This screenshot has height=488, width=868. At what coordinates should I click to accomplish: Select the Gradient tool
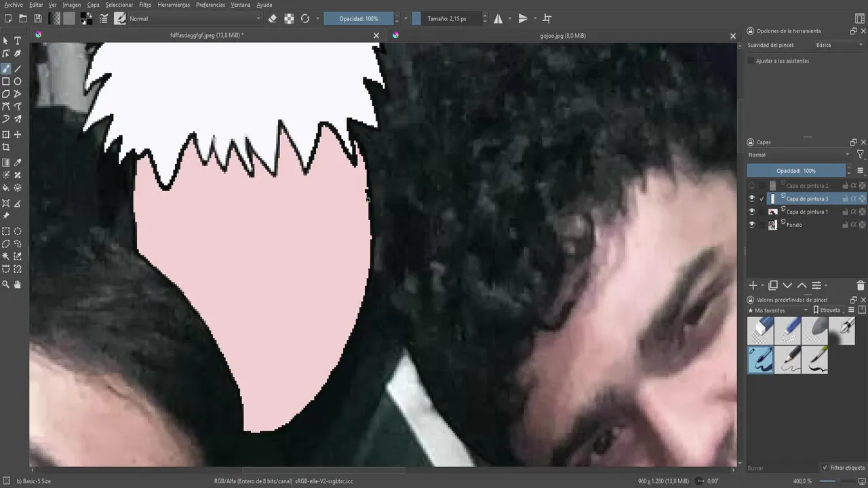pyautogui.click(x=6, y=163)
